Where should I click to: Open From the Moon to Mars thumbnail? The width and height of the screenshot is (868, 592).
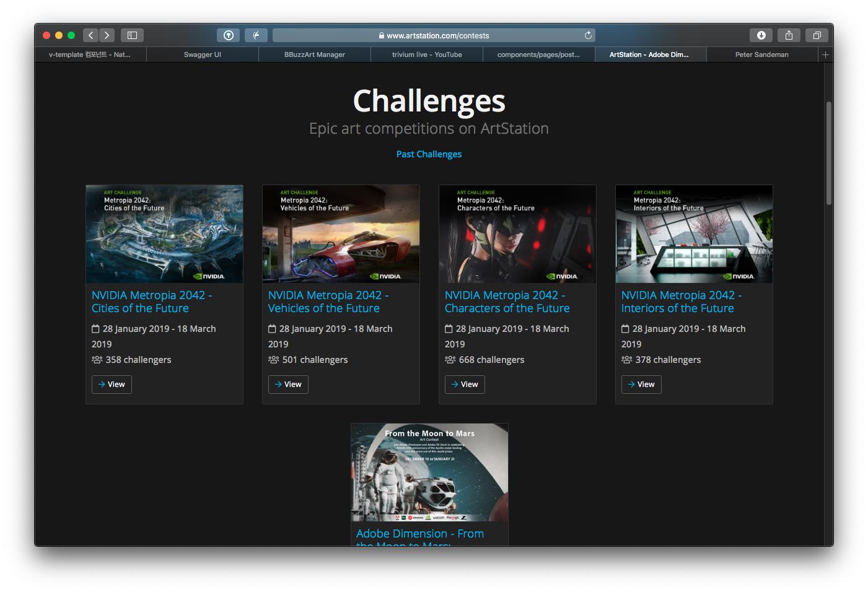(429, 472)
